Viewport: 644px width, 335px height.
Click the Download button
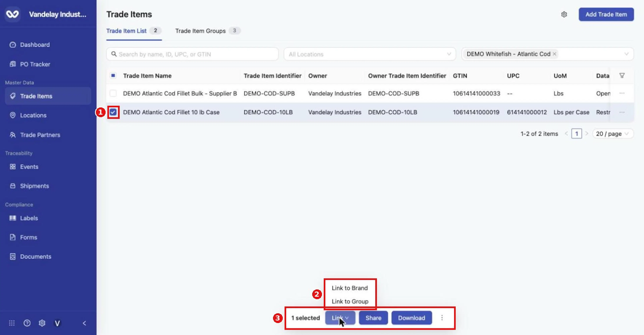click(412, 318)
